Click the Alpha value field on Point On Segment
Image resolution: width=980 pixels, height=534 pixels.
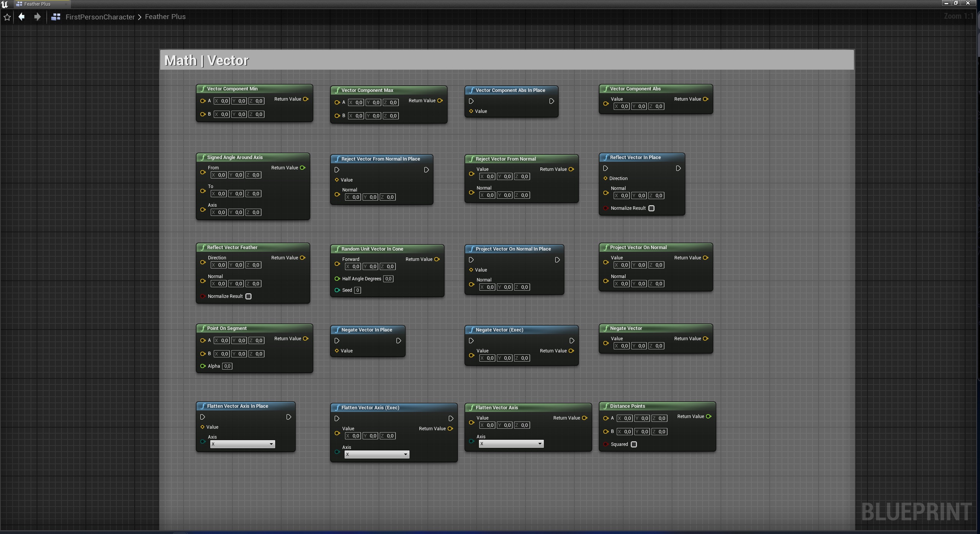click(227, 366)
